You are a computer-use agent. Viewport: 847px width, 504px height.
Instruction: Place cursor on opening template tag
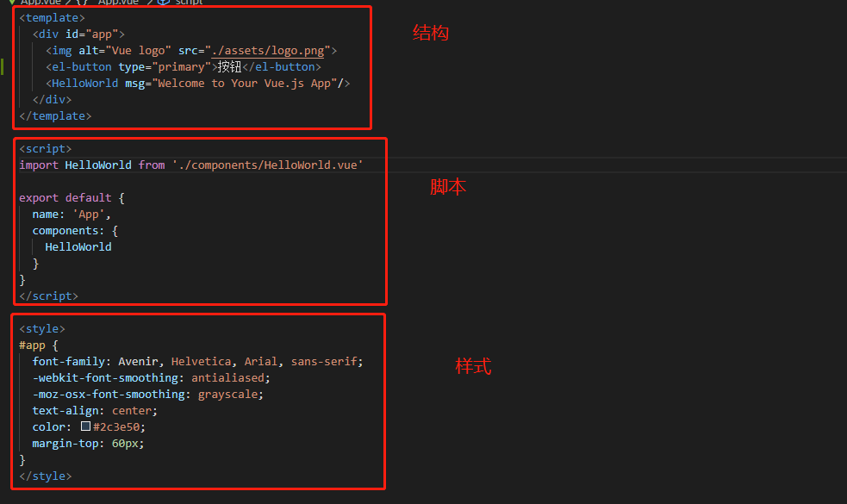pyautogui.click(x=52, y=18)
